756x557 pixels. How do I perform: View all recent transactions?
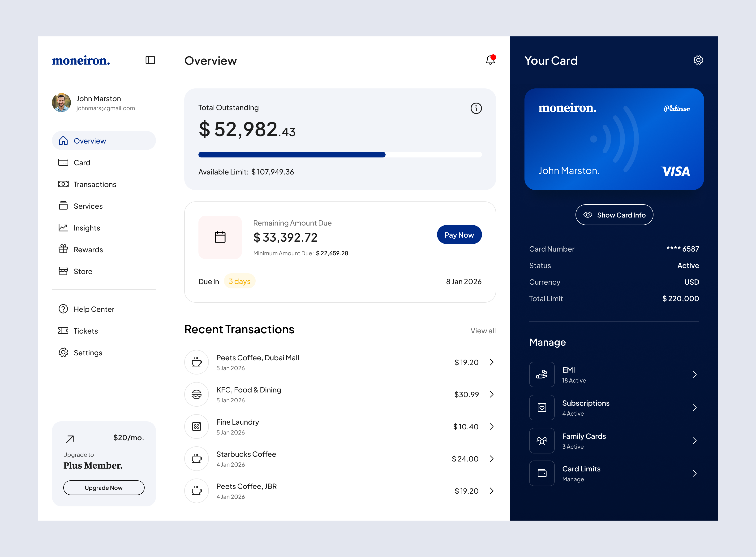tap(483, 331)
